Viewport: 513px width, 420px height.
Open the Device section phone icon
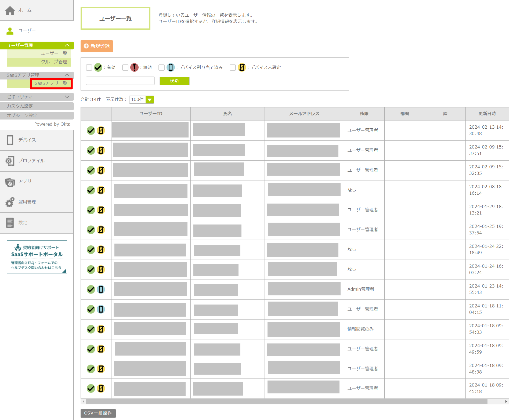[x=10, y=140]
